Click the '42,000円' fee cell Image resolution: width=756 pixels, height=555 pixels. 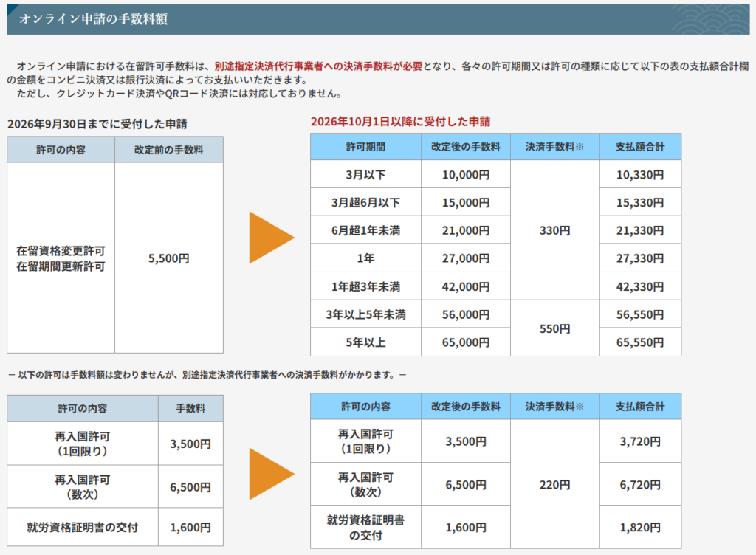(x=466, y=286)
